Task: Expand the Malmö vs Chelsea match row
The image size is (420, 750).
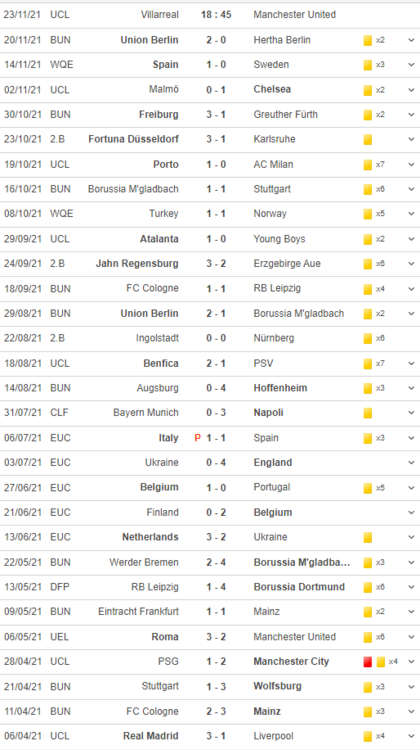Action: pos(411,89)
